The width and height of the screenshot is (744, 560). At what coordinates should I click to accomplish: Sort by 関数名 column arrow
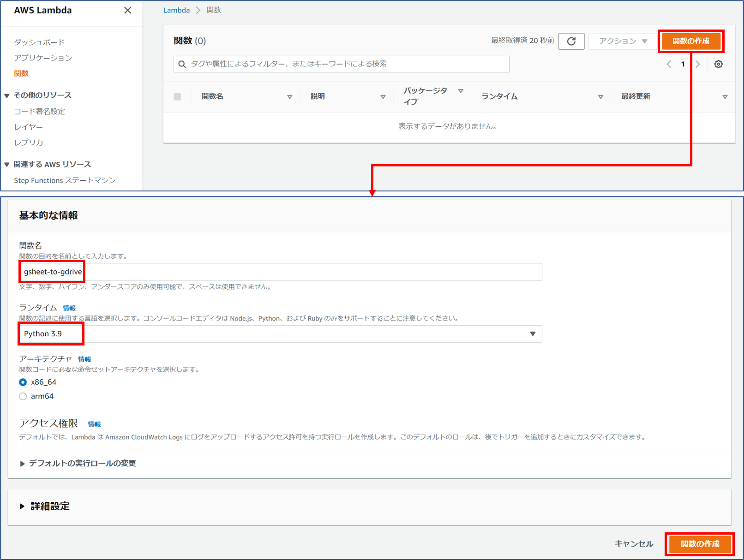click(x=289, y=97)
